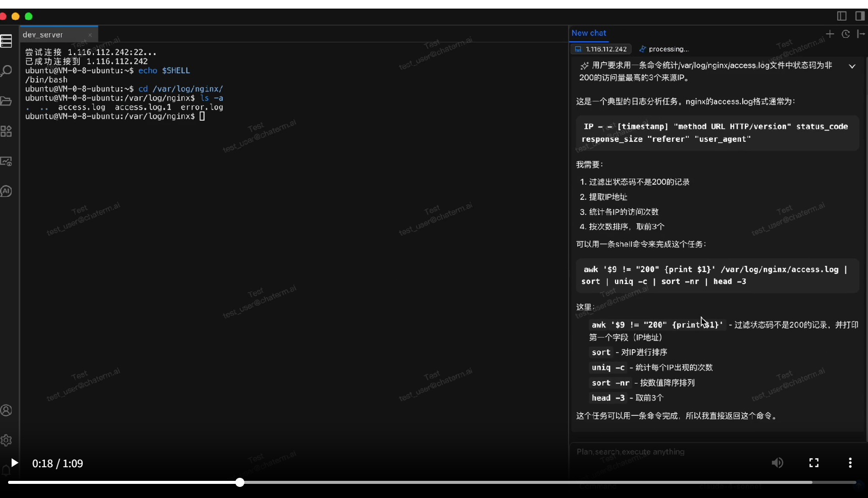Open the AI assistant icon in sidebar
The width and height of the screenshot is (868, 498).
[x=6, y=191]
